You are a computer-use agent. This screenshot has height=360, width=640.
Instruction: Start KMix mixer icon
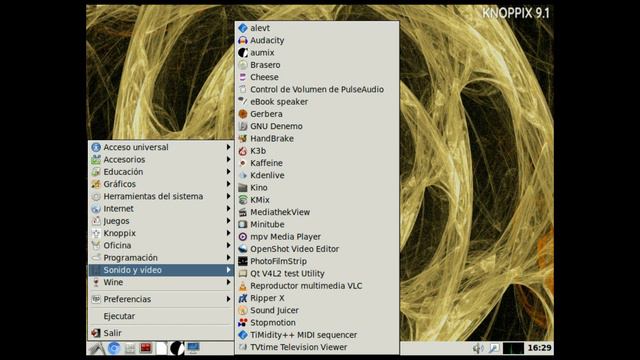pyautogui.click(x=243, y=200)
